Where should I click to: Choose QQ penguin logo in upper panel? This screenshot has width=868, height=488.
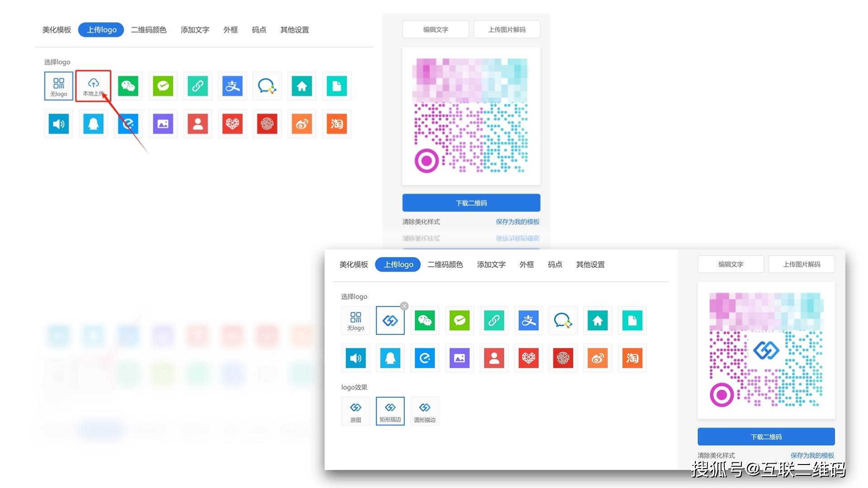(93, 124)
